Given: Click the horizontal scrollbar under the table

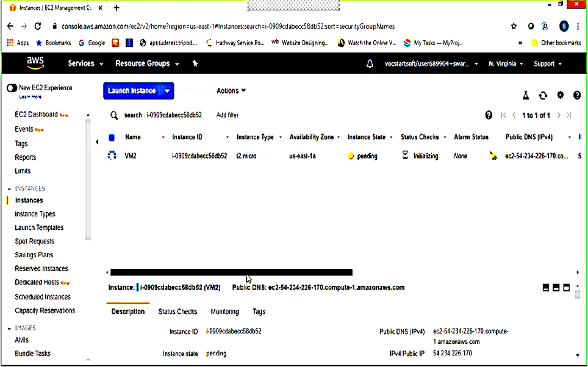Looking at the screenshot, I should click(x=231, y=273).
